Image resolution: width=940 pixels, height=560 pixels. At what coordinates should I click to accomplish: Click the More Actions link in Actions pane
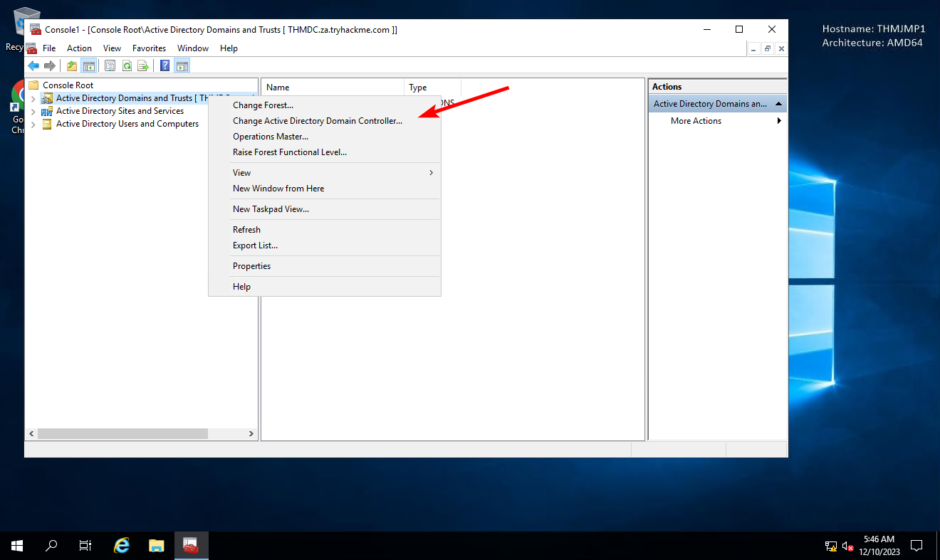[696, 121]
